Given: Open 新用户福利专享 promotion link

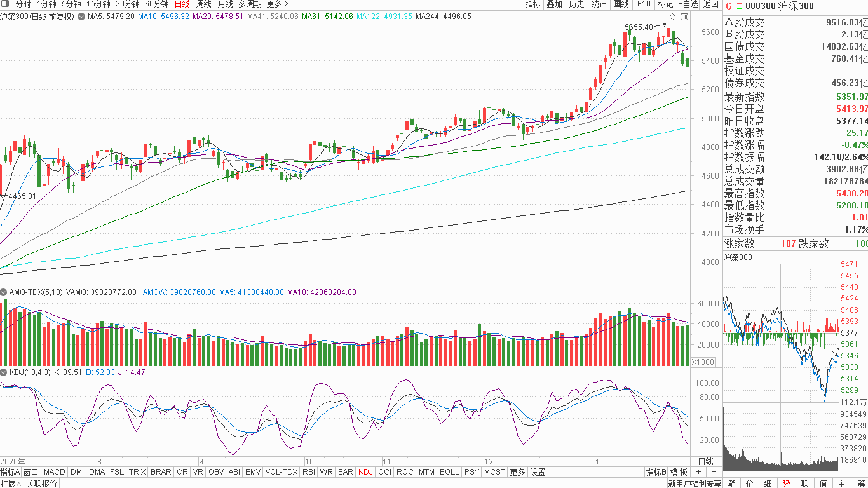Looking at the screenshot, I should (695, 484).
